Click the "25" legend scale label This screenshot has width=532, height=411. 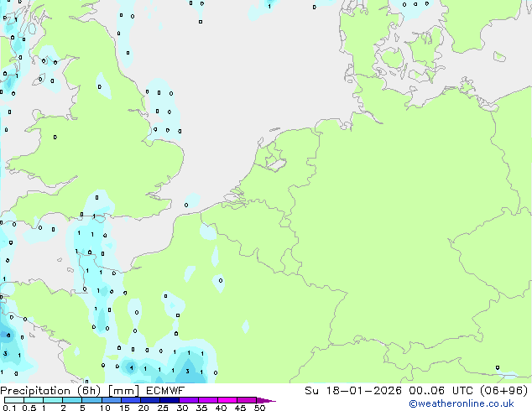163,408
